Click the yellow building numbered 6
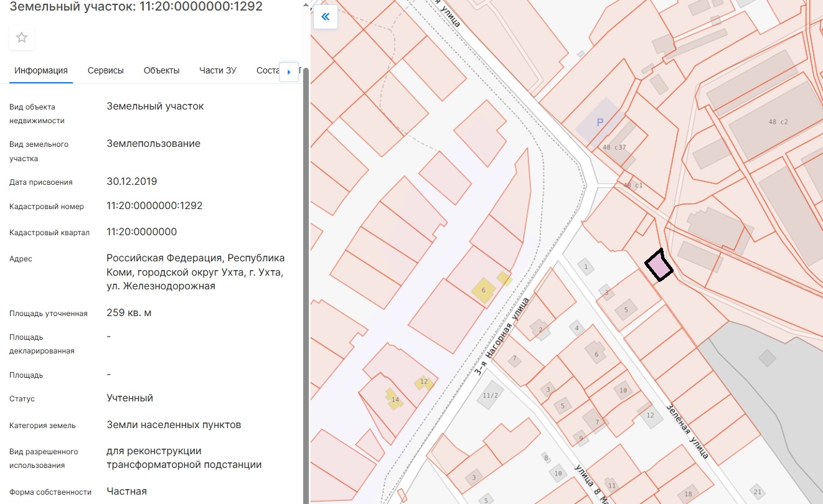823x504 pixels. pyautogui.click(x=484, y=291)
